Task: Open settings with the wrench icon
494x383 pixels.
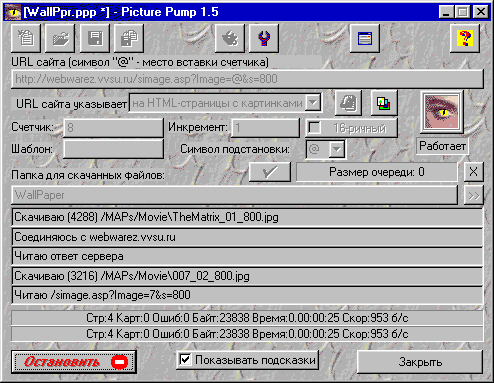Action: click(x=264, y=38)
